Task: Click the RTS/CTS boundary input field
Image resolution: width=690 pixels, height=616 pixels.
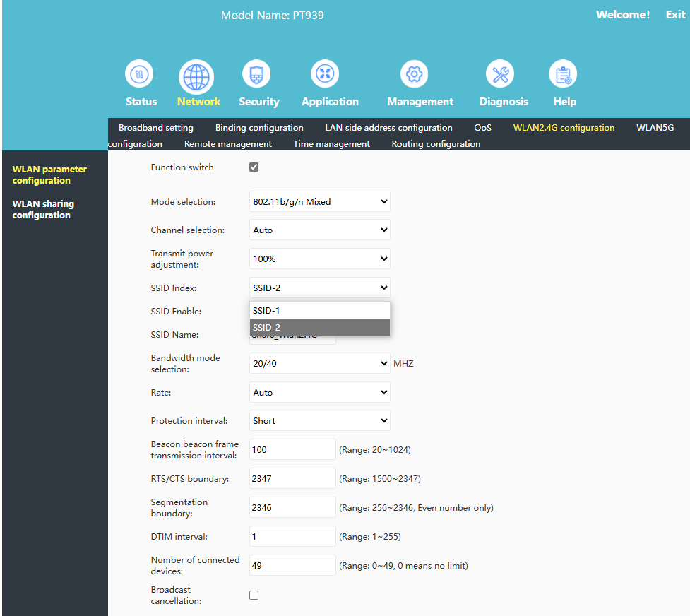Action: [x=292, y=479]
